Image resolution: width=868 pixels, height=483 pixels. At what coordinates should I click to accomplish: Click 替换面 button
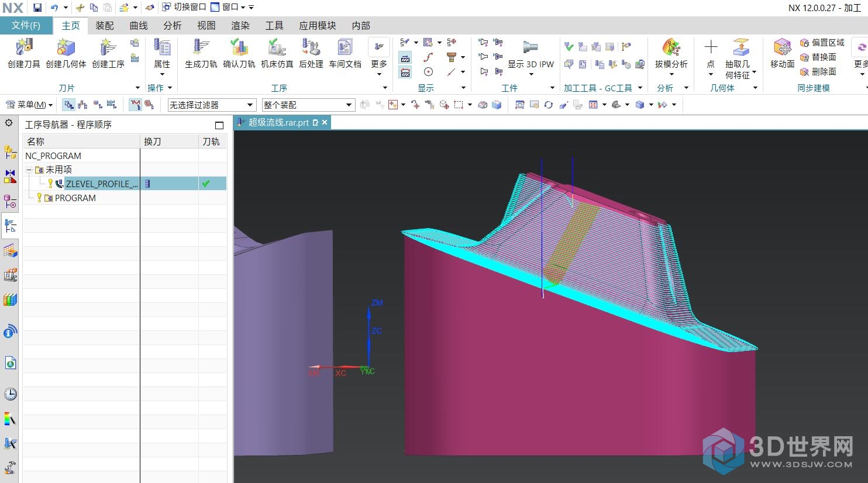(x=818, y=57)
